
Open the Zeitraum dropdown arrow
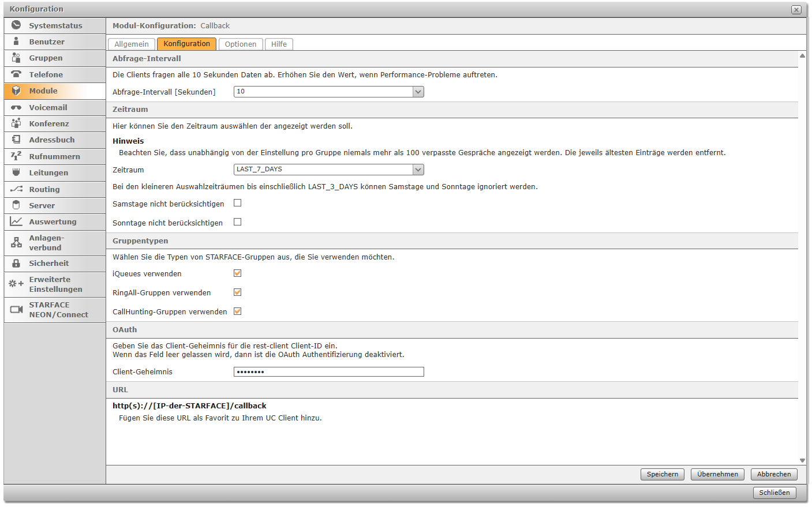pyautogui.click(x=418, y=170)
